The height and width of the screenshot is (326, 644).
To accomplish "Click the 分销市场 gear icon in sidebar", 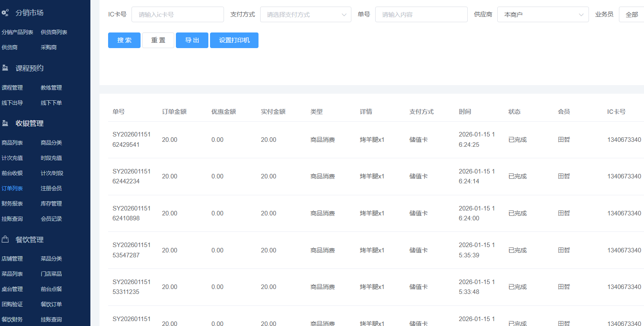I will coord(6,12).
